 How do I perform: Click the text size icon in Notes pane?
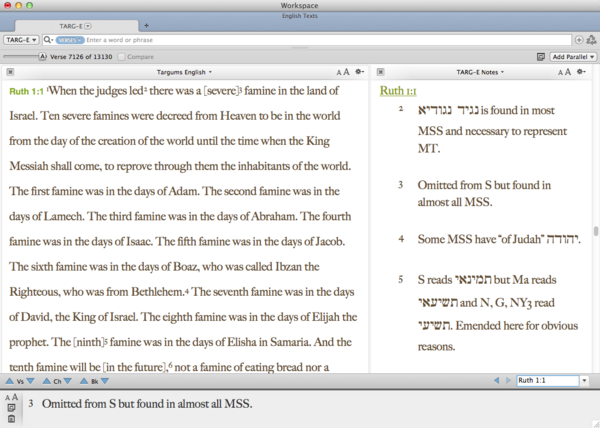572,72
